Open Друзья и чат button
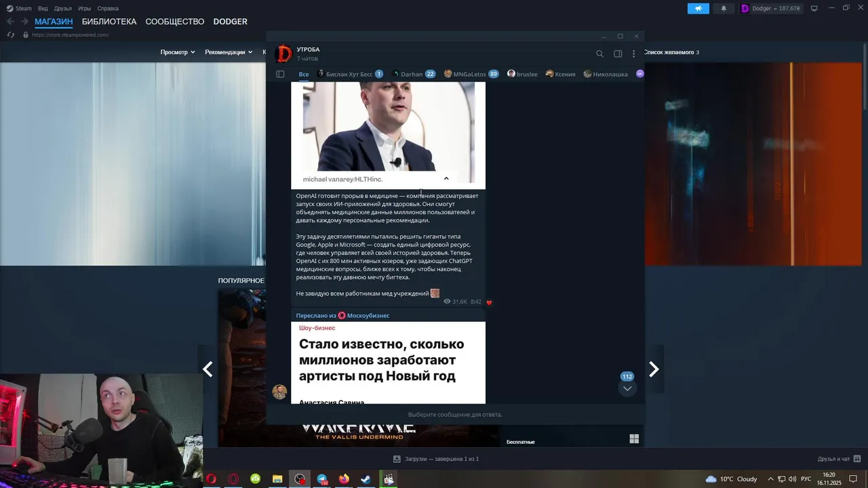This screenshot has width=868, height=488. pos(840,459)
